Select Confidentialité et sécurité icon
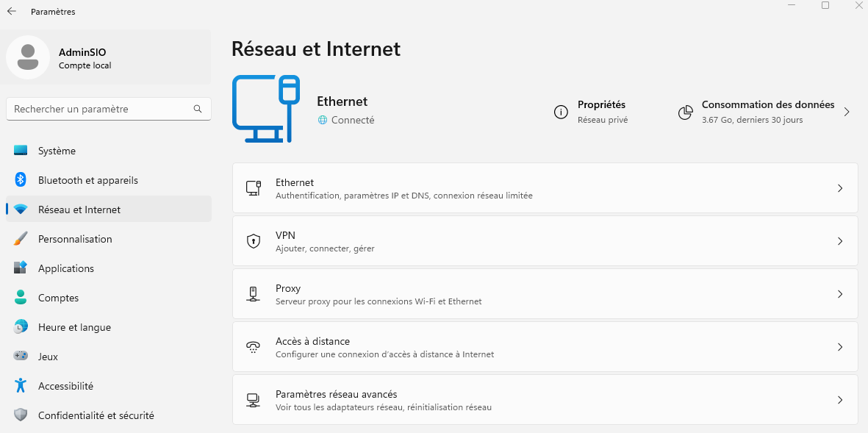Image resolution: width=868 pixels, height=433 pixels. coord(21,415)
